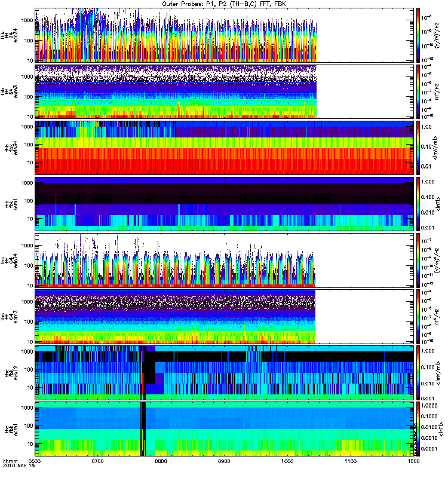Click the 0600 time axis label
Screen dimensions: 448x478
[35, 461]
